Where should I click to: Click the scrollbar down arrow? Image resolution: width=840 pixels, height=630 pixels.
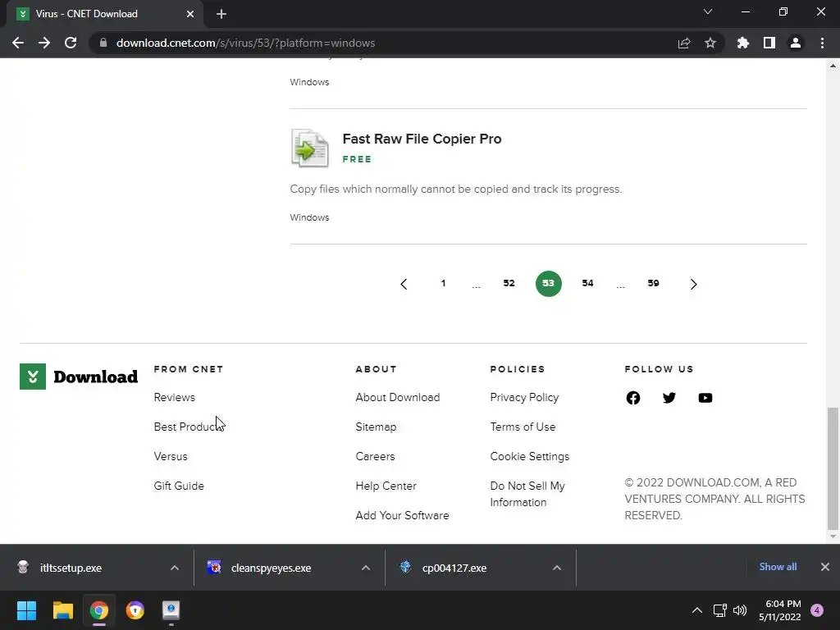[x=833, y=536]
